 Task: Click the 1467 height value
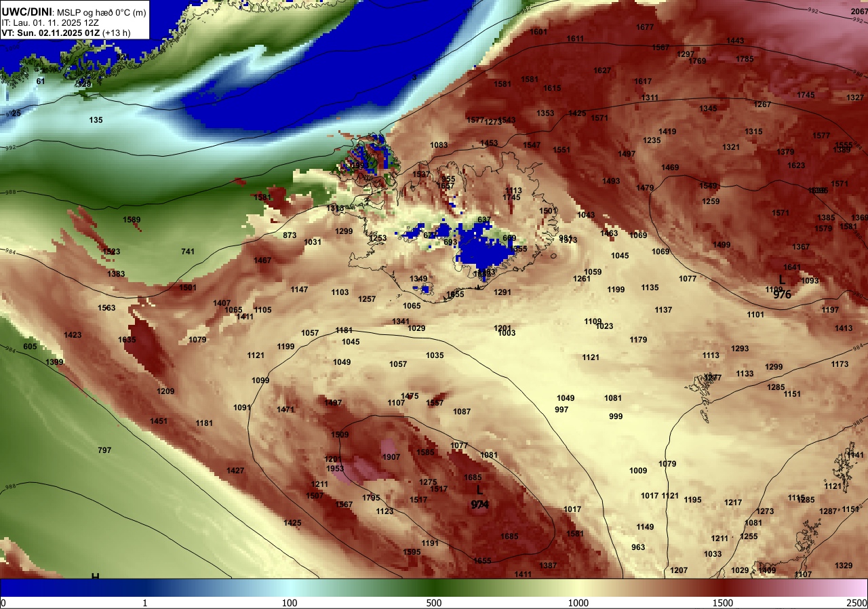point(262,260)
